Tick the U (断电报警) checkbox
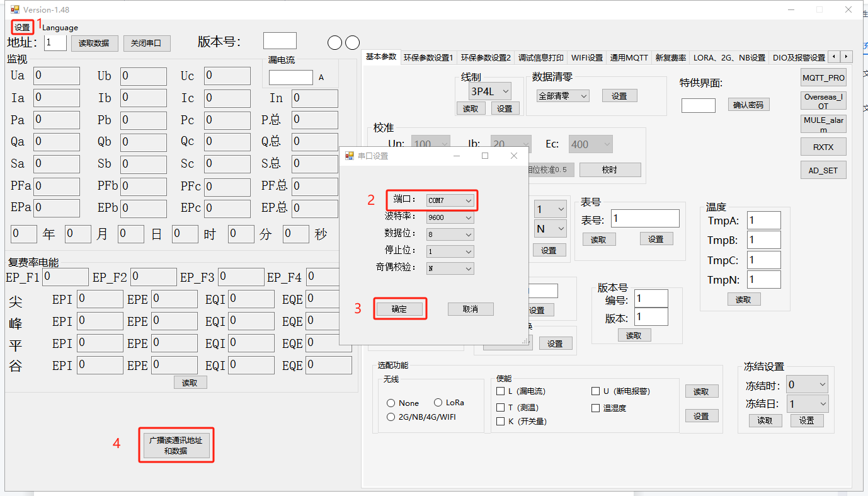Screen dimensions: 868x496 click(595, 391)
